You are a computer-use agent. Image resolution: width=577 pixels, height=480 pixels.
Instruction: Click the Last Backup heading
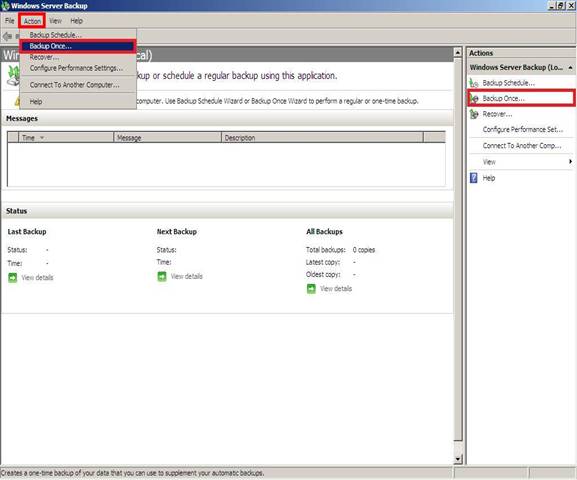point(27,232)
